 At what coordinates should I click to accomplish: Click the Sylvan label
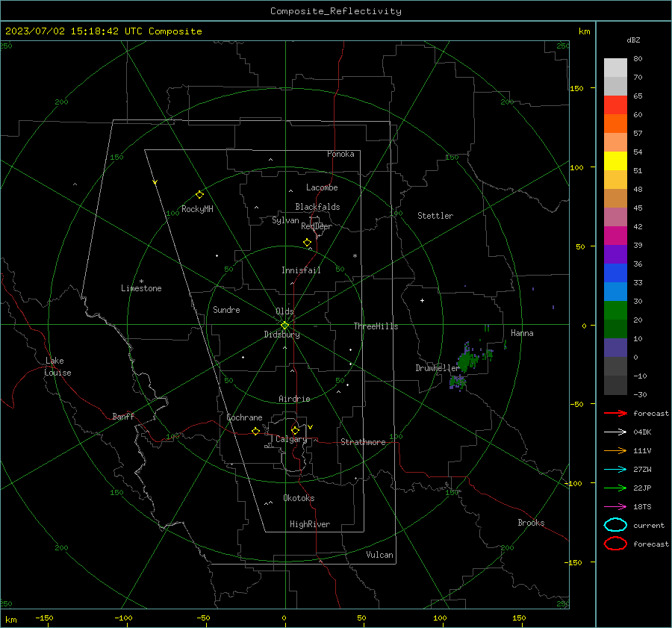285,220
